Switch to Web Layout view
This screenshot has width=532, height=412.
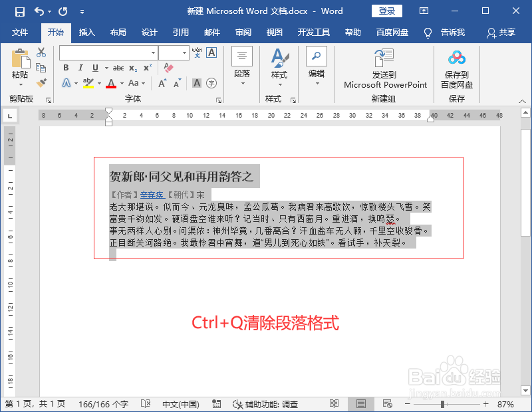coord(388,403)
